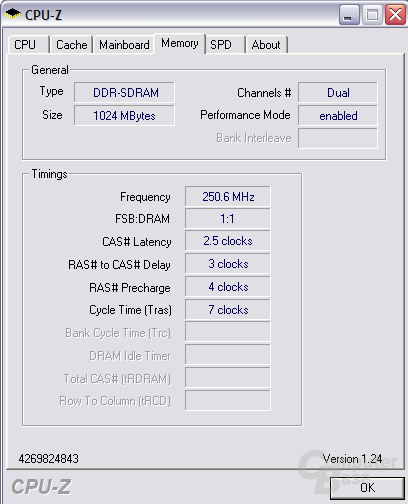Click the Cycle Time (Tras) label
The image size is (408, 504).
pyautogui.click(x=130, y=310)
